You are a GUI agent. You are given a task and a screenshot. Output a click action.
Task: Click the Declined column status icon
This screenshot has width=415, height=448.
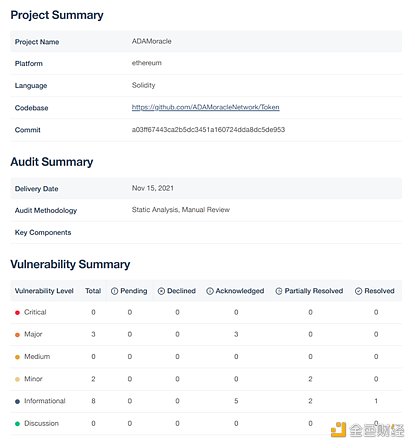161,291
